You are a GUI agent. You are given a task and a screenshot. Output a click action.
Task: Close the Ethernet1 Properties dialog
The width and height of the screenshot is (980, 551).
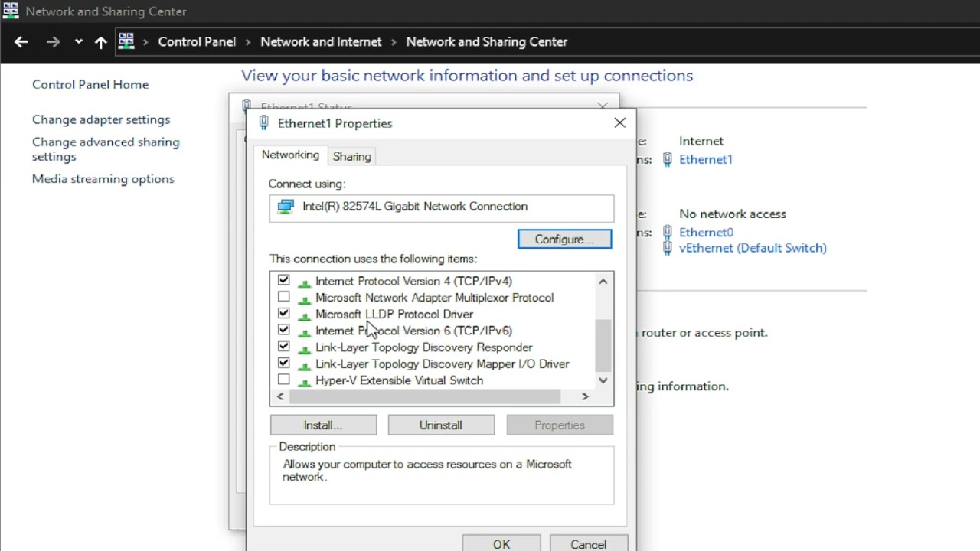coord(619,122)
